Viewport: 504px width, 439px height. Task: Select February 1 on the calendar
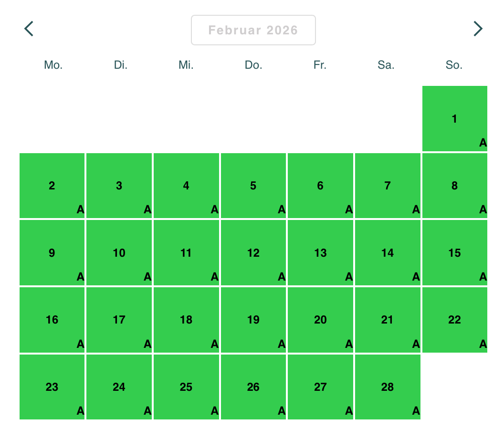tap(454, 119)
